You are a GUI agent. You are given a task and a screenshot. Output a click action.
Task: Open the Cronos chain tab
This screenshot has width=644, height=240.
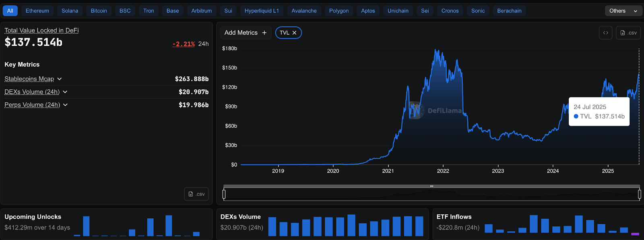pyautogui.click(x=450, y=11)
